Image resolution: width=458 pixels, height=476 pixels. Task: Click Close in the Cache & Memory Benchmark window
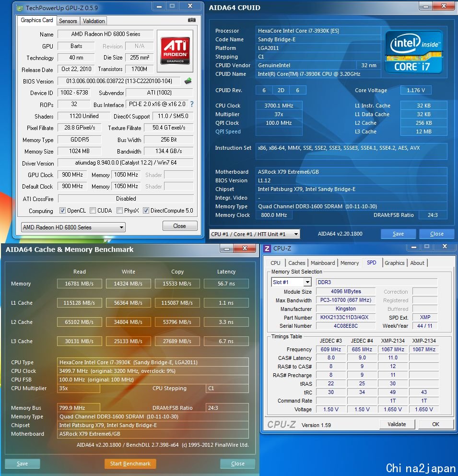238,464
